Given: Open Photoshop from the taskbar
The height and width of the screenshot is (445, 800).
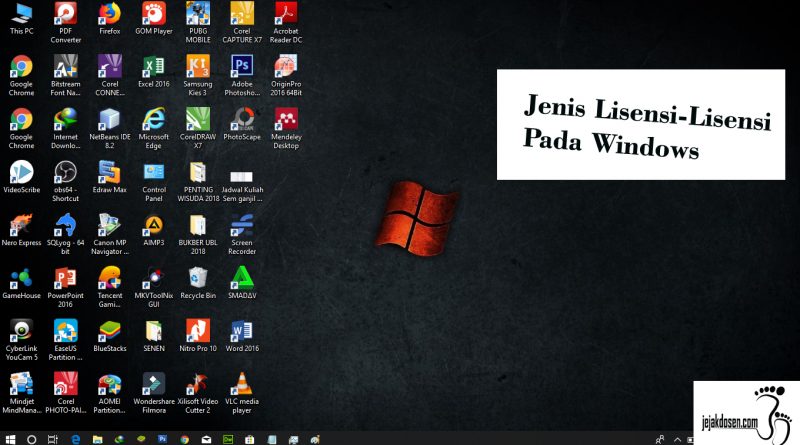Looking at the screenshot, I should (x=162, y=439).
